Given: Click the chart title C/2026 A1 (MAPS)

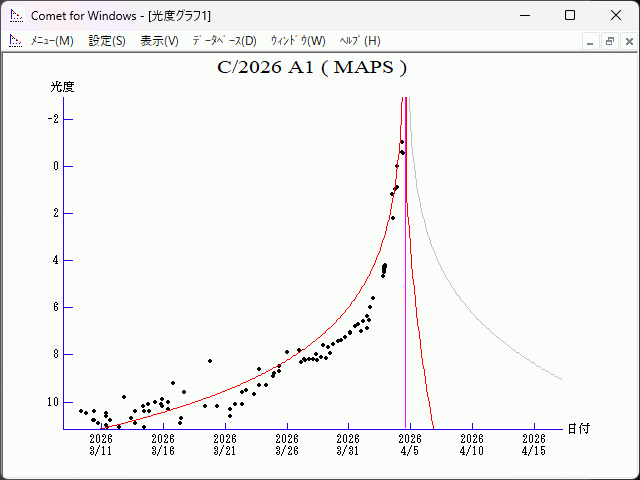Looking at the screenshot, I should pyautogui.click(x=312, y=68).
